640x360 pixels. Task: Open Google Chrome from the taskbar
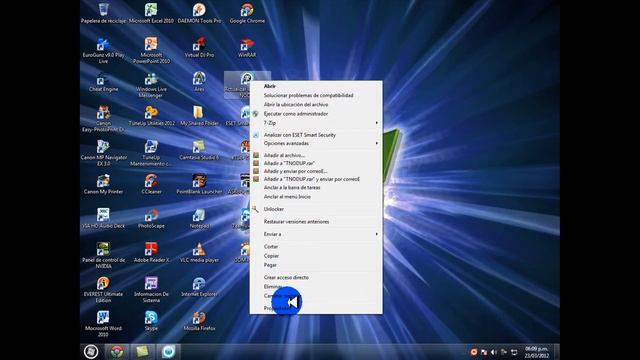coord(117,351)
